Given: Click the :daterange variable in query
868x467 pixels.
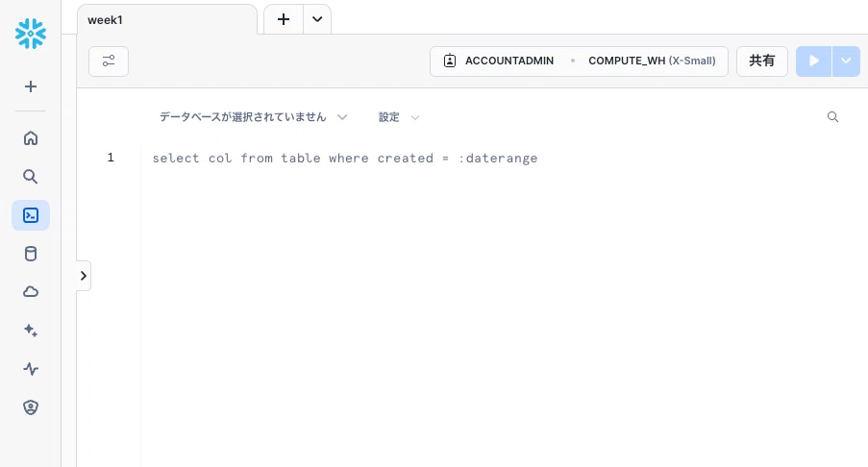Looking at the screenshot, I should tap(498, 159).
